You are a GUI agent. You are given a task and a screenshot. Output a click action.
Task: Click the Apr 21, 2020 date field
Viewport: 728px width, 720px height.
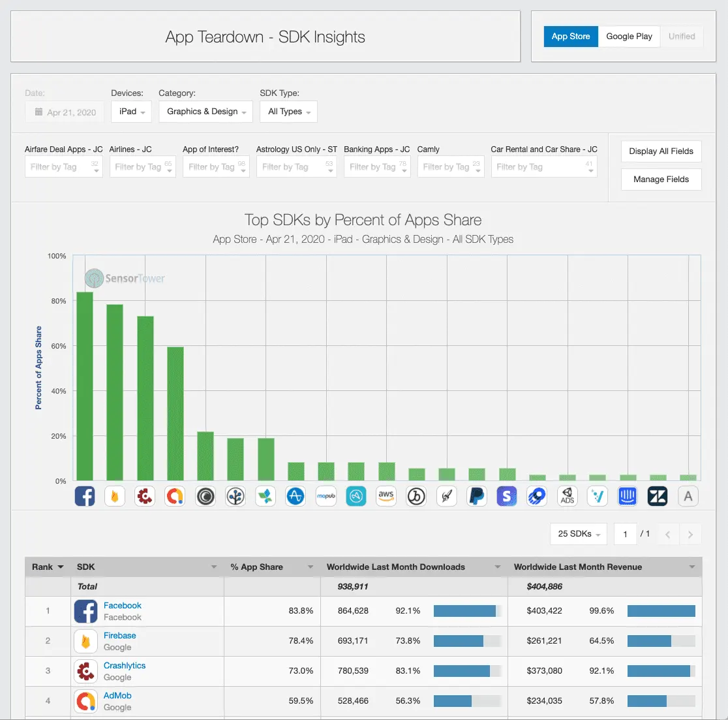pos(65,112)
